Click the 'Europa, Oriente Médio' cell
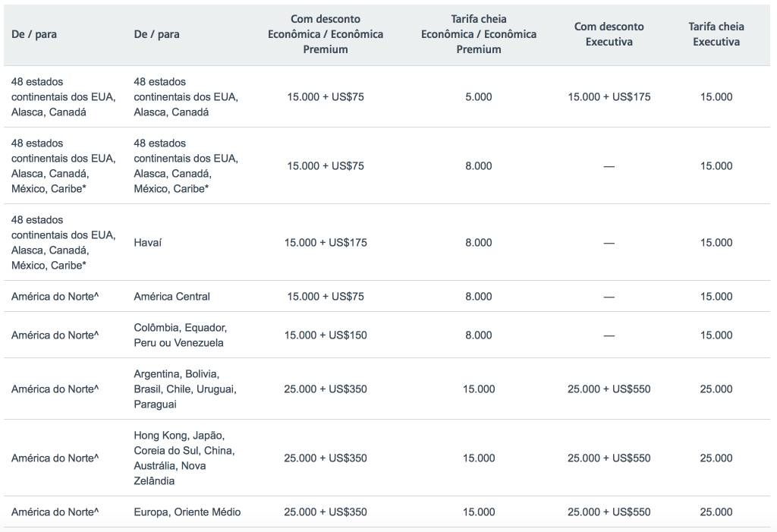777x532 pixels. click(x=187, y=512)
